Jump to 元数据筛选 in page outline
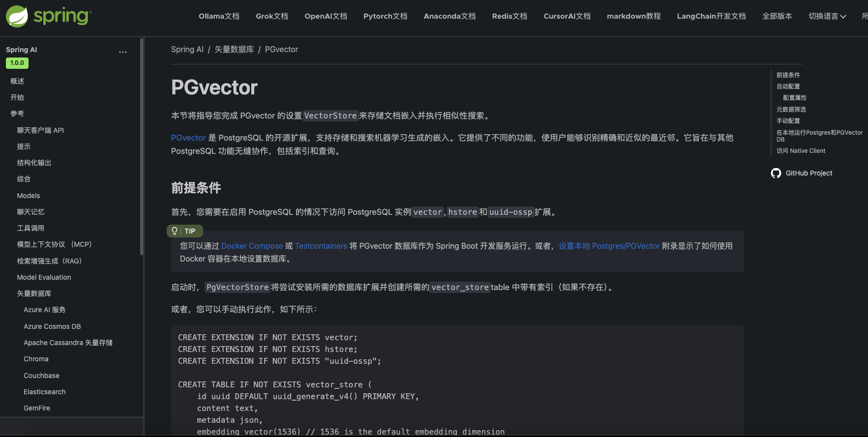 click(791, 110)
